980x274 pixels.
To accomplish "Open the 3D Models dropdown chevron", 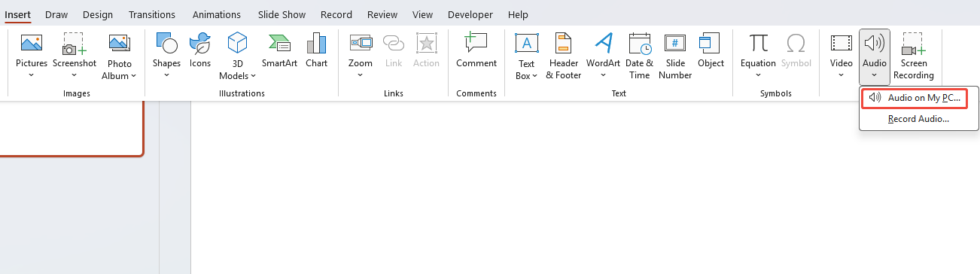I will [x=253, y=76].
